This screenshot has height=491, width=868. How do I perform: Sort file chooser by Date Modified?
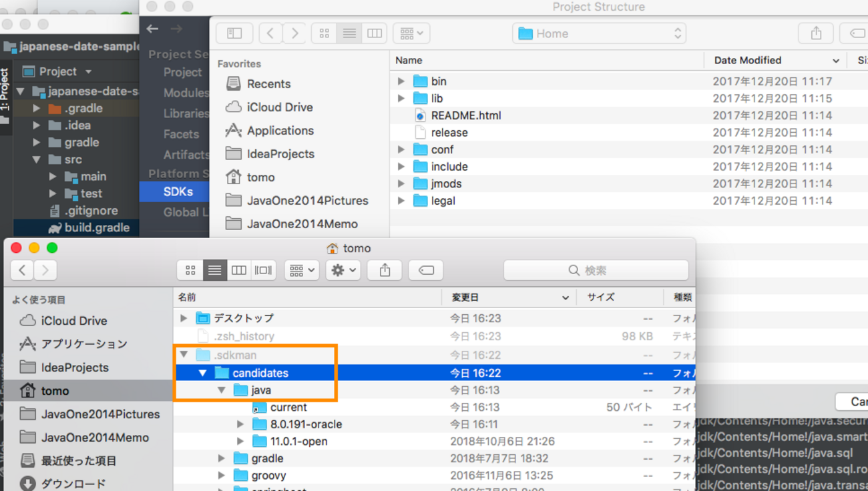[x=776, y=61]
